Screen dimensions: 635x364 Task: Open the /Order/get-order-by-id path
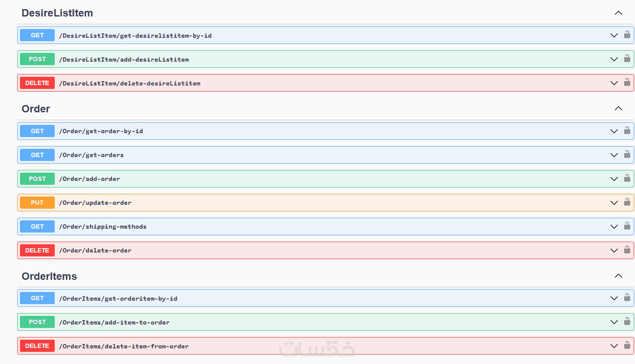[x=101, y=131]
